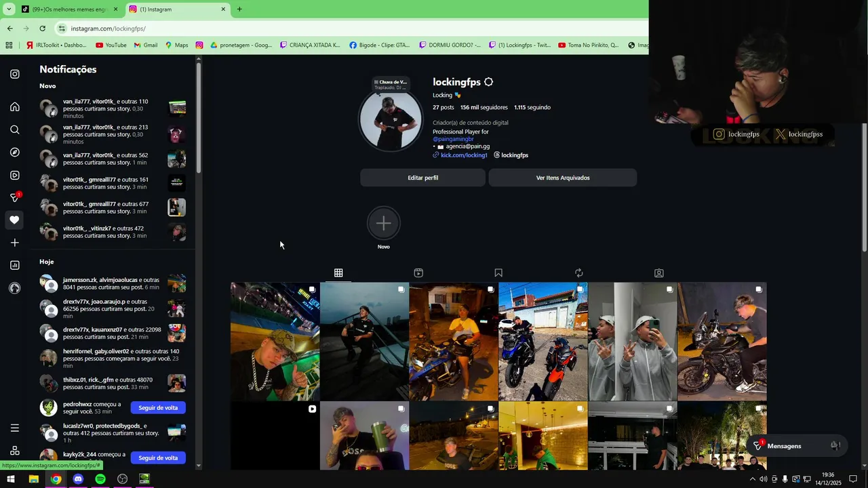The height and width of the screenshot is (488, 868).
Task: Switch to the Reels profile tab
Action: tap(418, 272)
